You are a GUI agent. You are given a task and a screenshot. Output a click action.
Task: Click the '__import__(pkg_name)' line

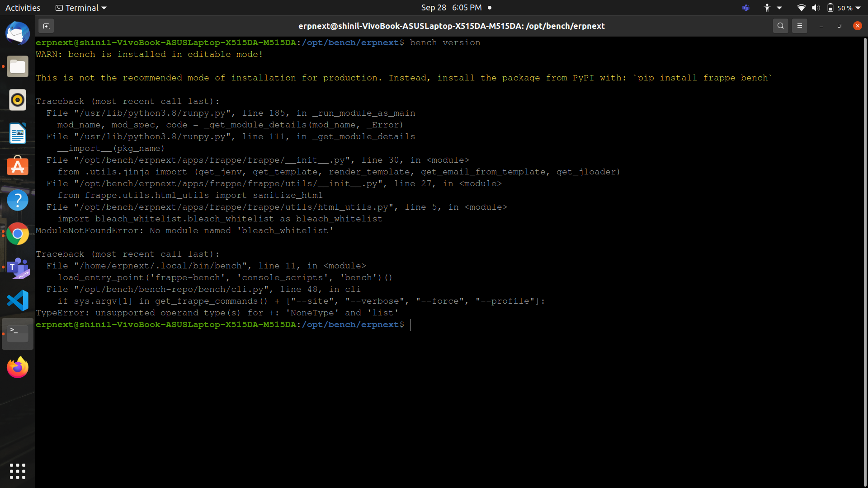(x=111, y=148)
